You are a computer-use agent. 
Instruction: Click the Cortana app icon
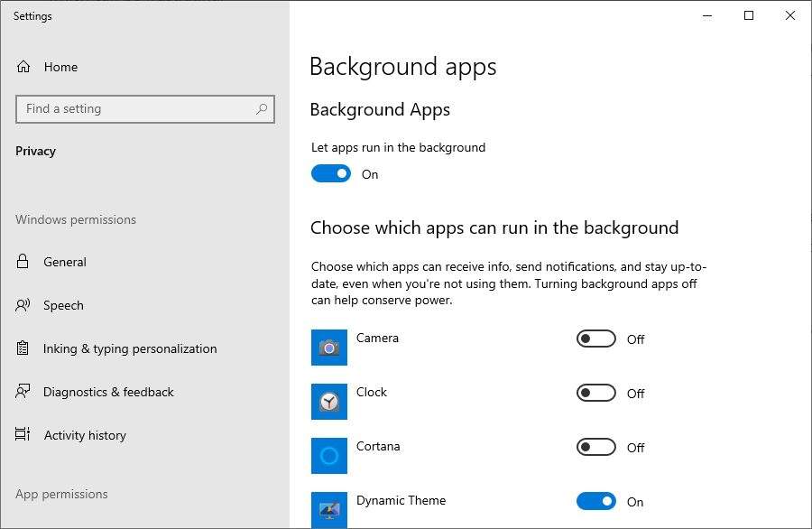click(328, 456)
